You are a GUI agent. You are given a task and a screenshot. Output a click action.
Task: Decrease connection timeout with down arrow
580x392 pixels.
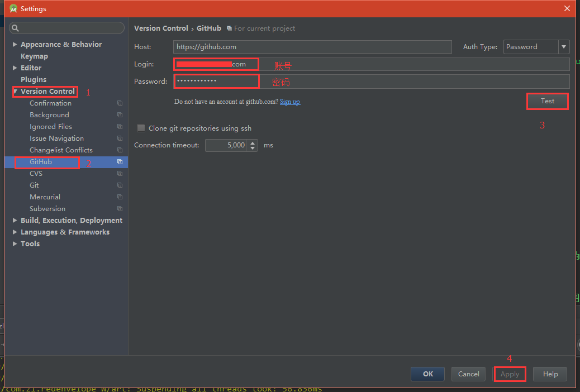[x=253, y=148]
